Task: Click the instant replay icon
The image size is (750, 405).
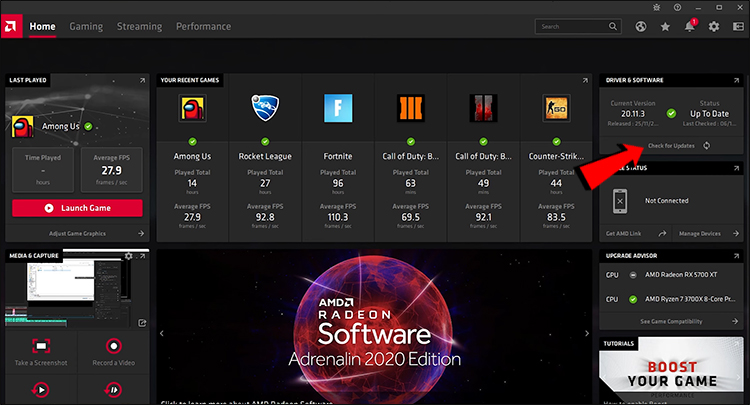Action: click(41, 390)
